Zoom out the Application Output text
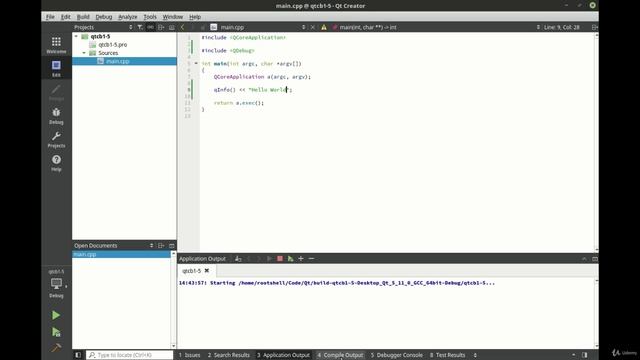This screenshot has height=360, width=640. [x=311, y=258]
